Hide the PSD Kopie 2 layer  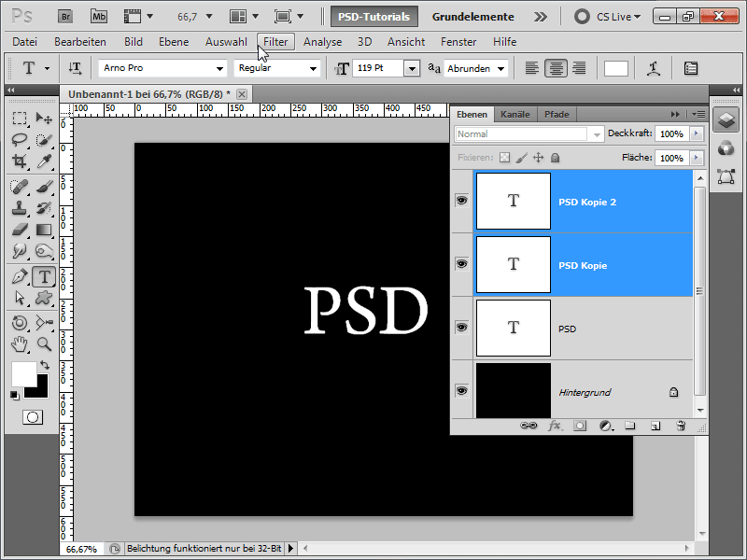tap(461, 201)
